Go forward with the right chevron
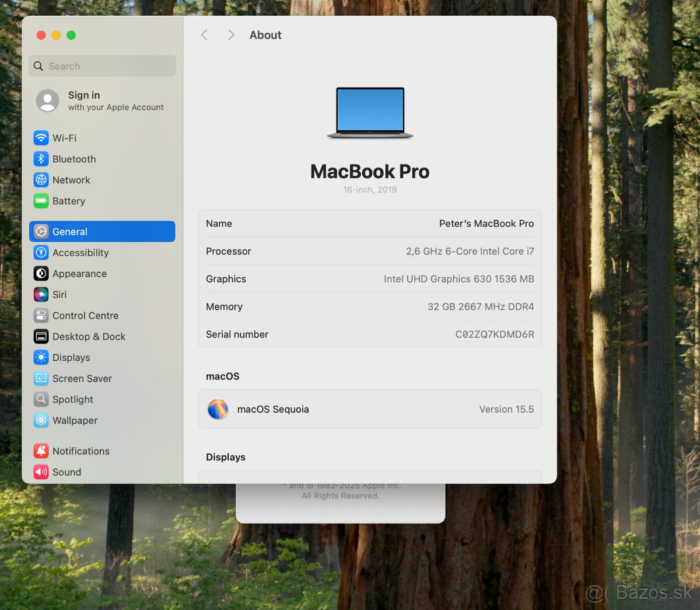The image size is (700, 610). (231, 35)
